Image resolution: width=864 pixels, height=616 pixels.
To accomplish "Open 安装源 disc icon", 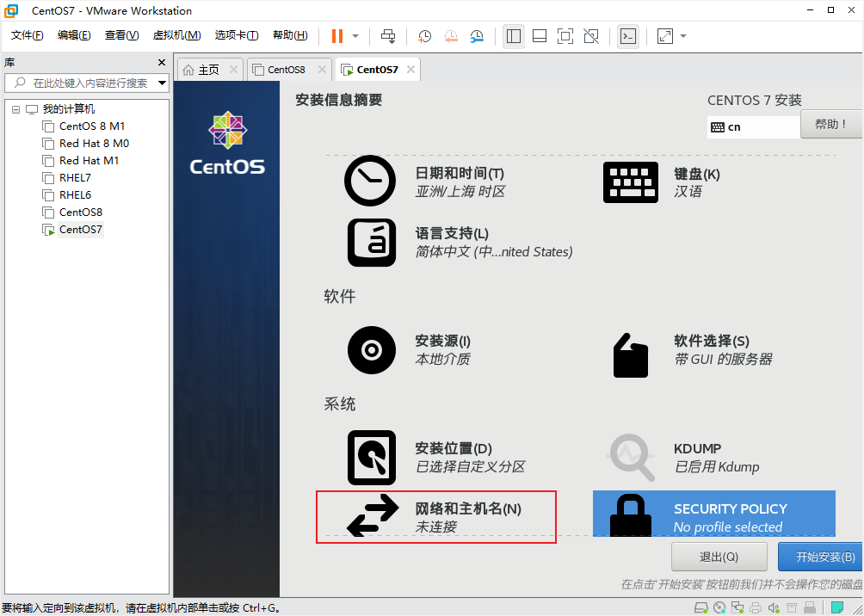I will (372, 350).
